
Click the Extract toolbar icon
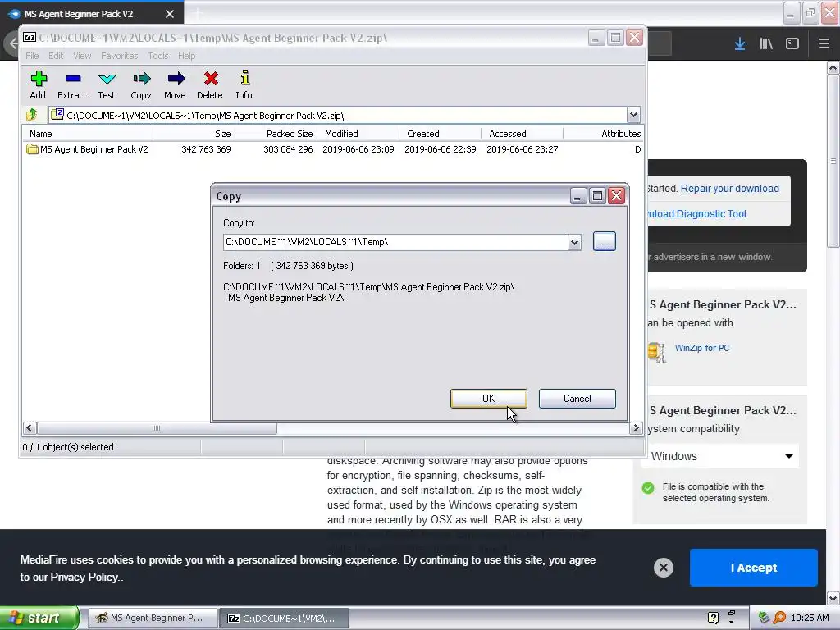tap(72, 84)
